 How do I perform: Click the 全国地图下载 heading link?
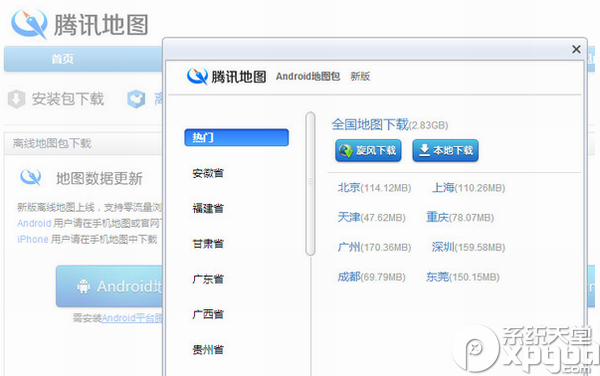[x=370, y=124]
